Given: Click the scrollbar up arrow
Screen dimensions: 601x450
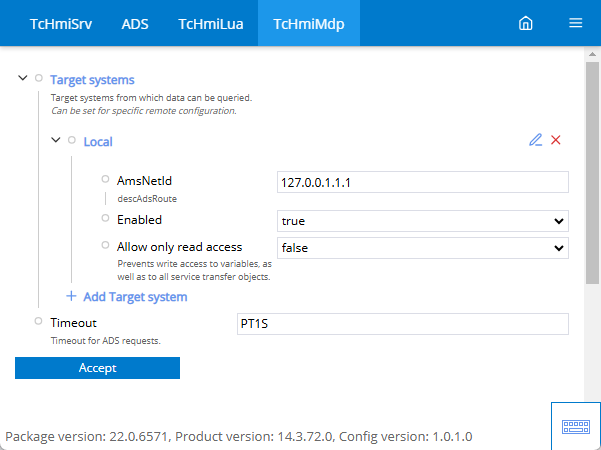Looking at the screenshot, I should click(x=592, y=54).
